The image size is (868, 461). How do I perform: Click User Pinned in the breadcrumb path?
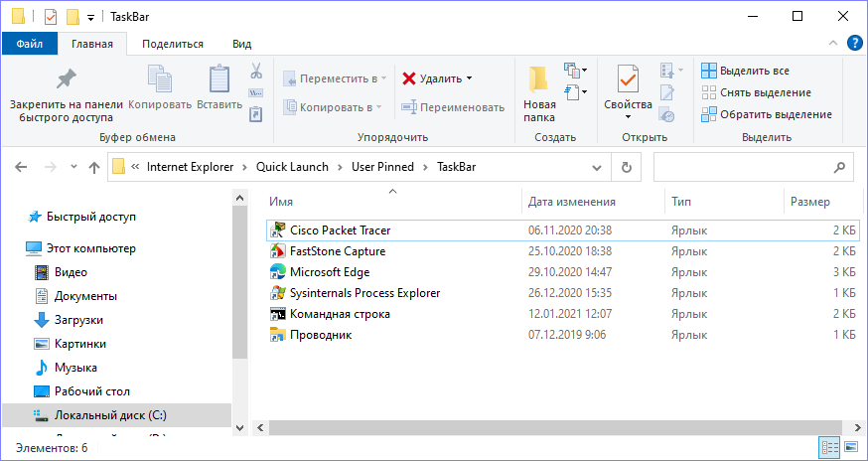tap(382, 167)
